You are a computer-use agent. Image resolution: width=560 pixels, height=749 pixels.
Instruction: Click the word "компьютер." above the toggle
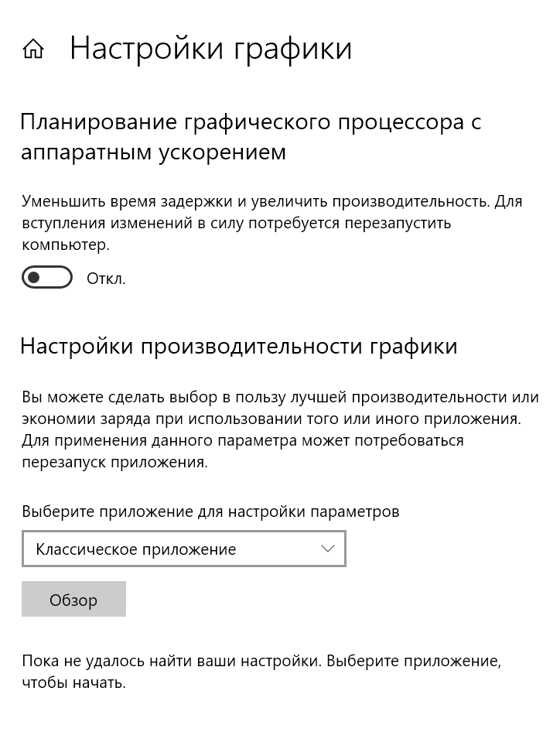click(x=66, y=245)
